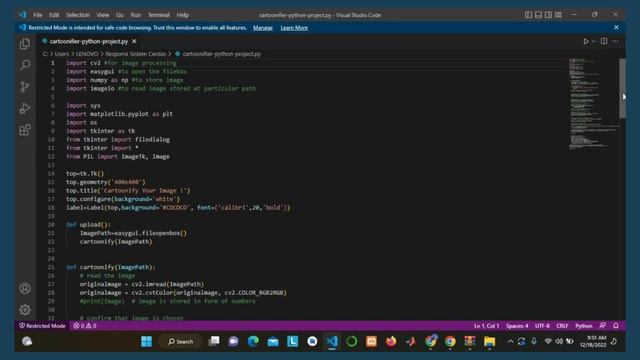640x360 pixels.
Task: Toggle Panel layout button
Action: click(x=538, y=15)
